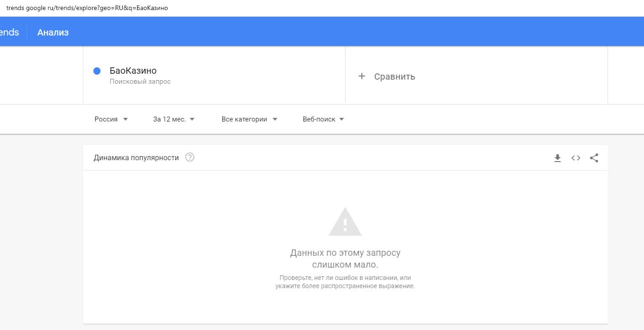This screenshot has width=644, height=330.
Task: Expand the За 12 мес. period dropdown
Action: (x=174, y=119)
